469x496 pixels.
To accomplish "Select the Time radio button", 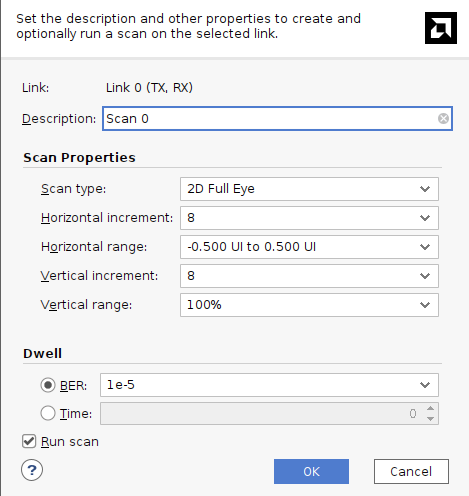I will (x=48, y=413).
